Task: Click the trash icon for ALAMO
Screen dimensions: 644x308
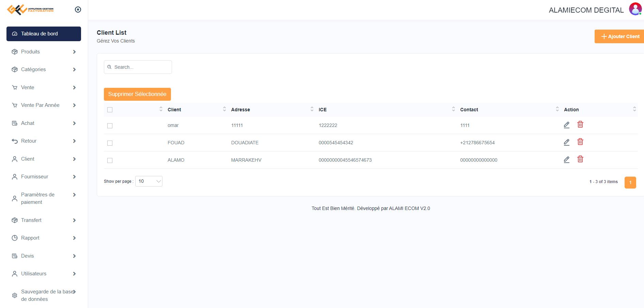Action: pyautogui.click(x=580, y=159)
